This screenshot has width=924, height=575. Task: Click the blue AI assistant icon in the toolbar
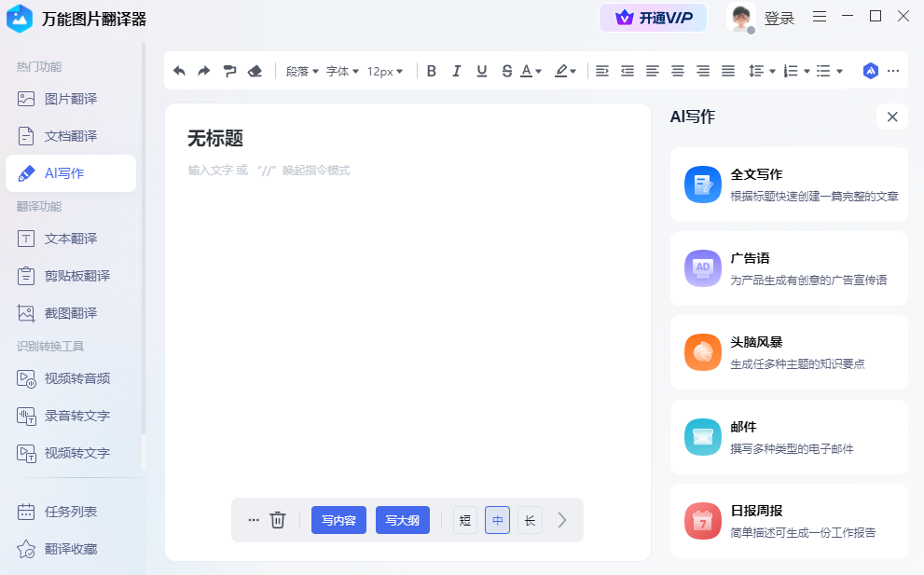tap(870, 70)
